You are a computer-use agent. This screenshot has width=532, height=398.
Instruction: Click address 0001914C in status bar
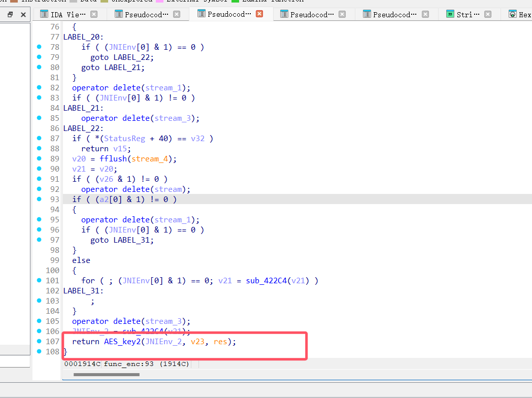pyautogui.click(x=82, y=364)
